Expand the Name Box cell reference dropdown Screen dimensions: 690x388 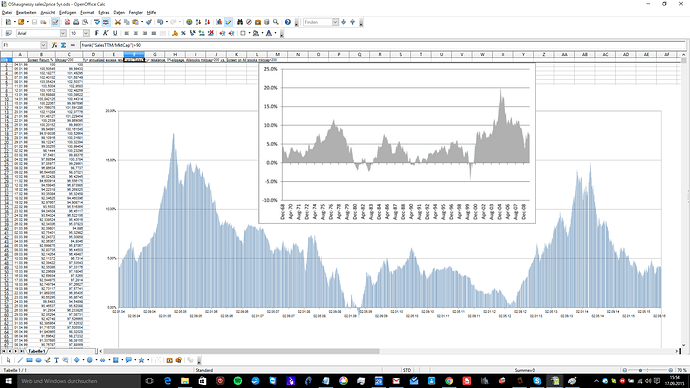(x=44, y=45)
